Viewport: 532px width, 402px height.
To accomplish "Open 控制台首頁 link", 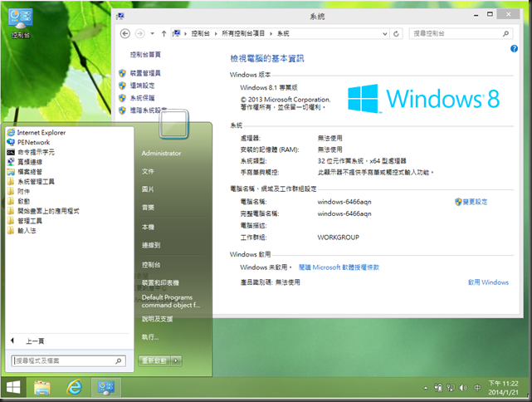I will (145, 54).
